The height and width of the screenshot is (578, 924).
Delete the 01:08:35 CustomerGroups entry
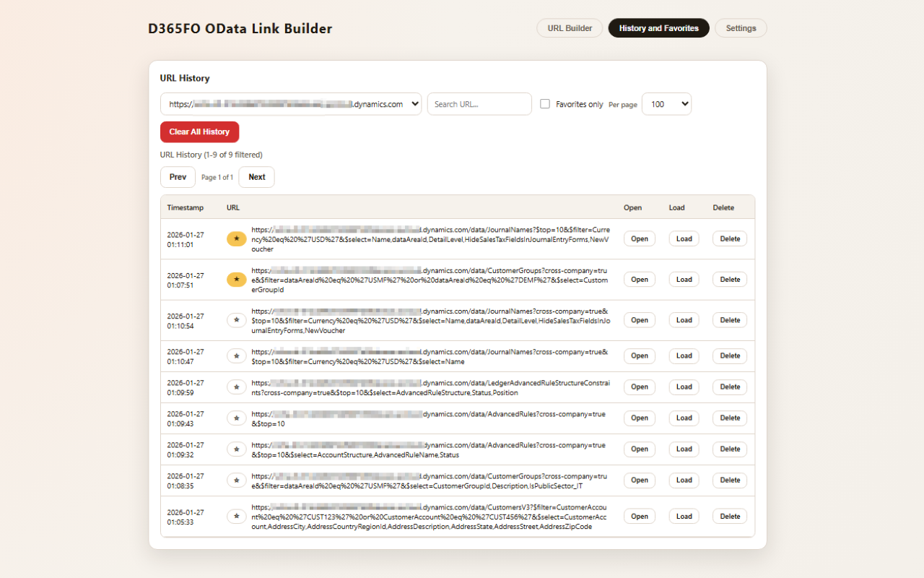730,480
